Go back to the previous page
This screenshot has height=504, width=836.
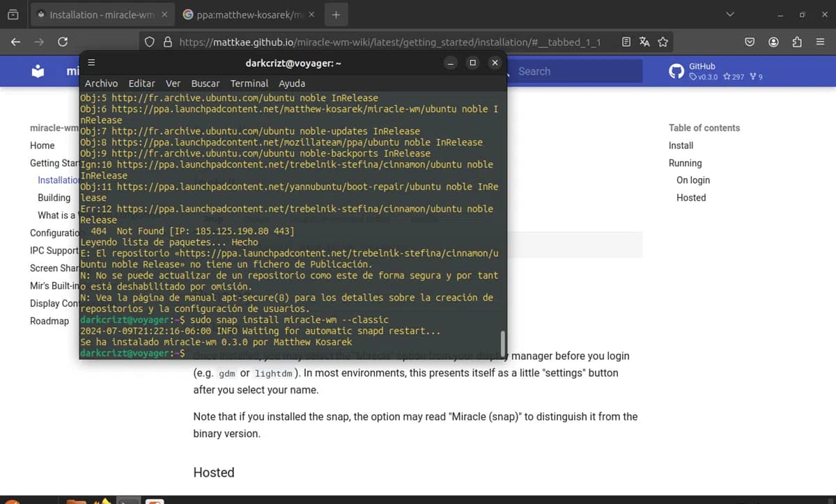click(x=15, y=42)
